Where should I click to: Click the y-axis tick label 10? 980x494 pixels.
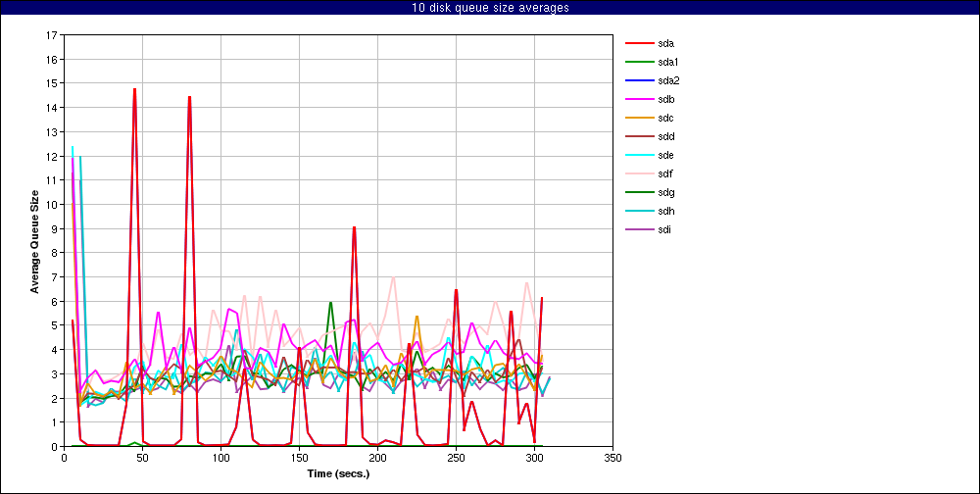click(x=52, y=205)
